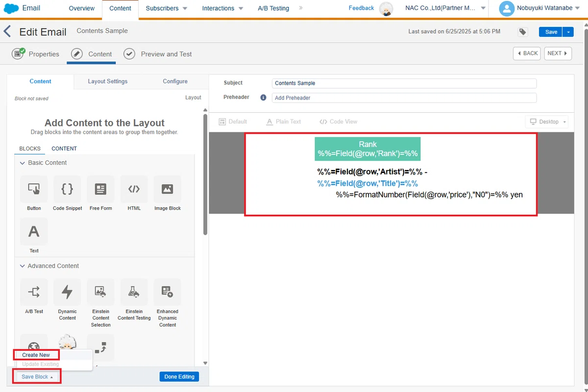588x392 pixels.
Task: Click the Salesforce cloud logo
Action: [11, 8]
